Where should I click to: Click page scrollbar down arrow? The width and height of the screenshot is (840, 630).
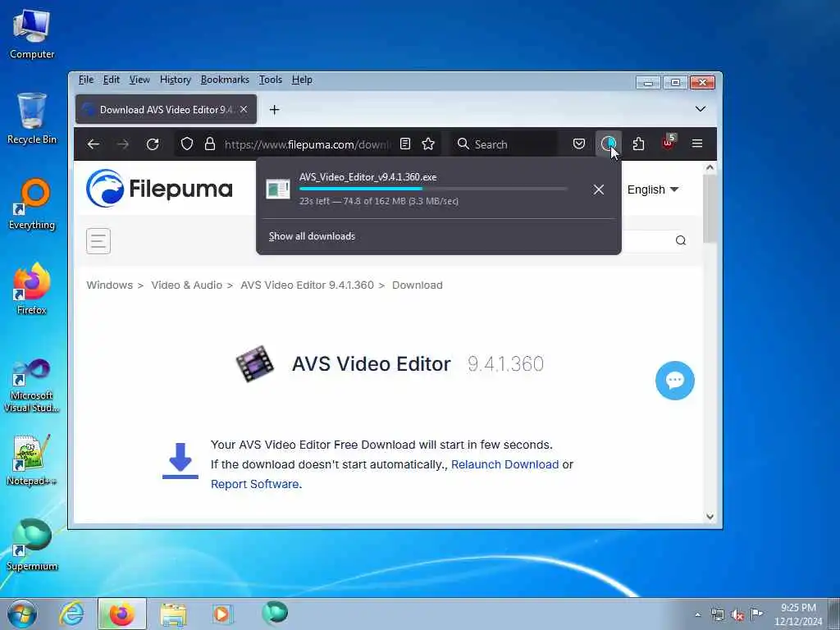tap(710, 517)
